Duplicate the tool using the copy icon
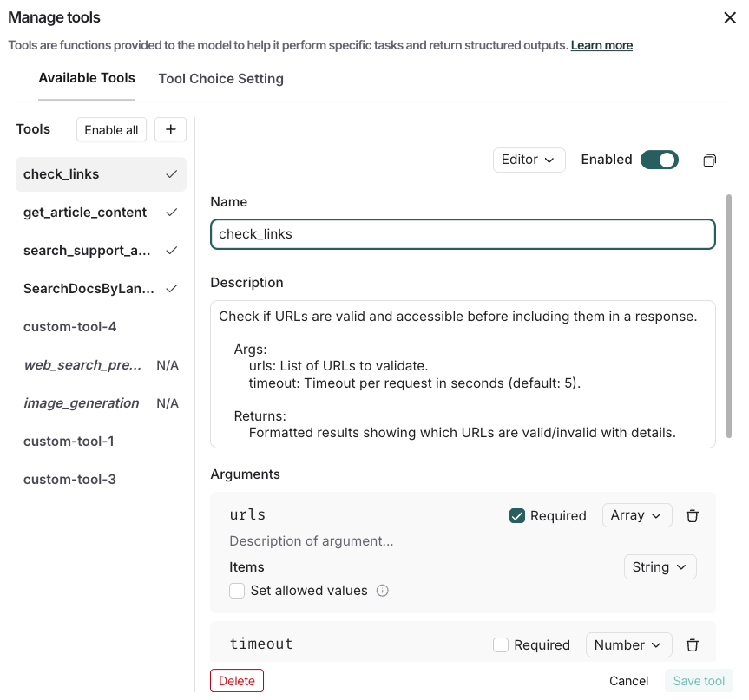 pos(709,160)
